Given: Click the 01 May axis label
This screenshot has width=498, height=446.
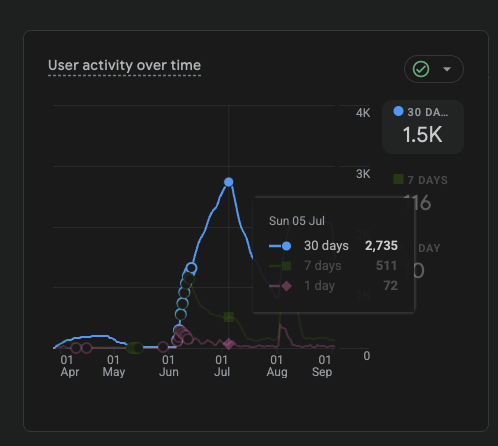Looking at the screenshot, I should 114,366.
